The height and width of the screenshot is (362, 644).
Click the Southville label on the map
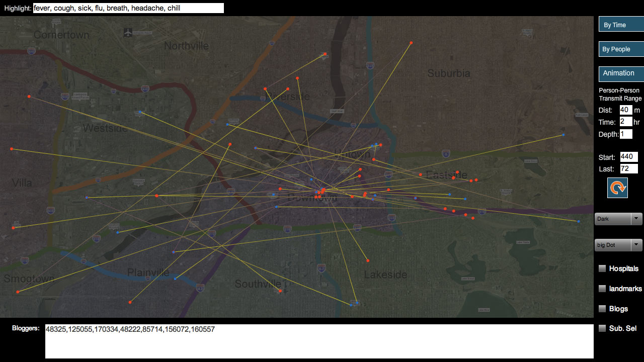tap(258, 284)
